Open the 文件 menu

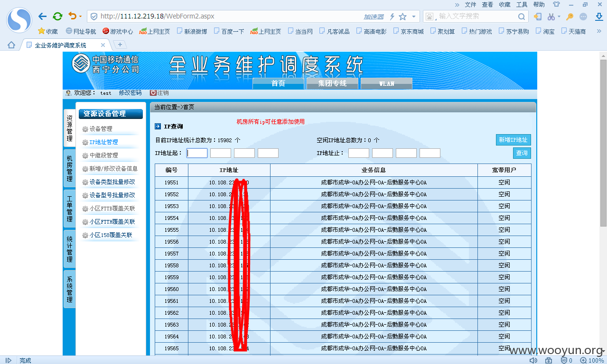coord(470,4)
